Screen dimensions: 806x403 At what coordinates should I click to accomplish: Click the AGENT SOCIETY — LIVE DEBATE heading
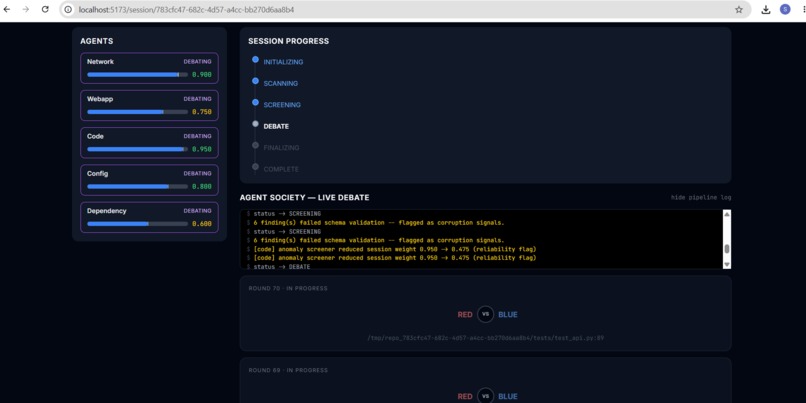pos(304,197)
